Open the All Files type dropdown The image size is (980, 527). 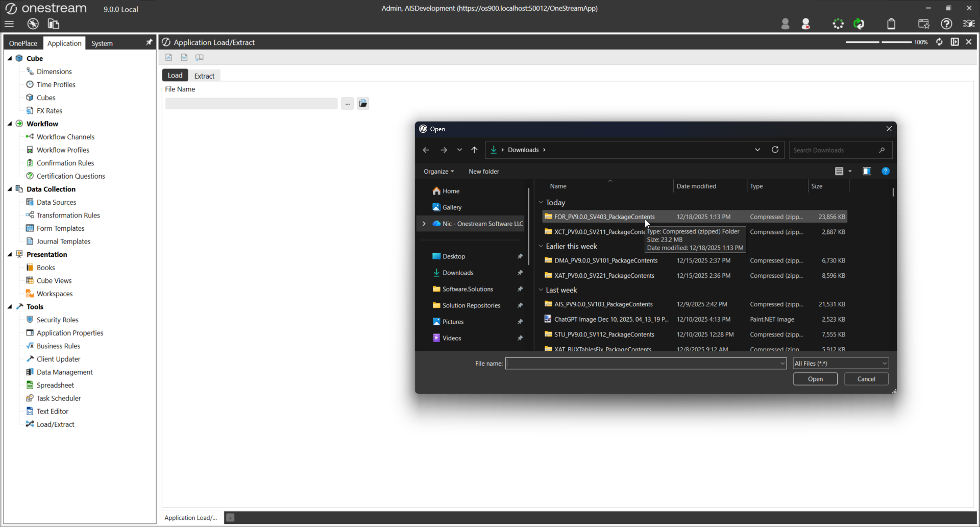(x=841, y=364)
